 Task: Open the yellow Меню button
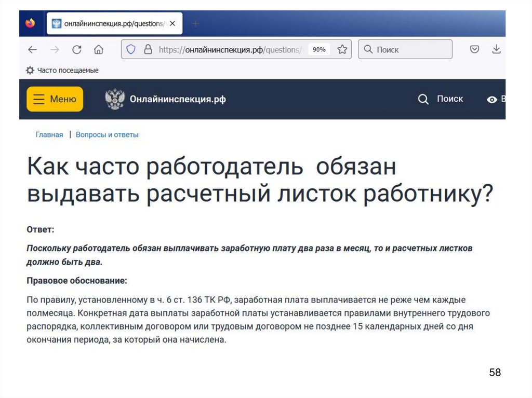[x=55, y=99]
